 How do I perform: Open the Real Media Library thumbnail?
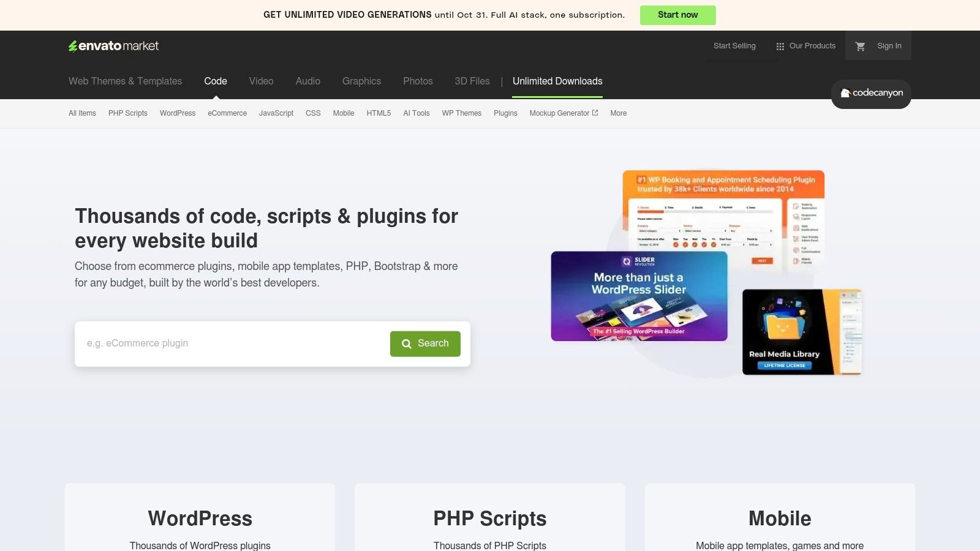(801, 332)
